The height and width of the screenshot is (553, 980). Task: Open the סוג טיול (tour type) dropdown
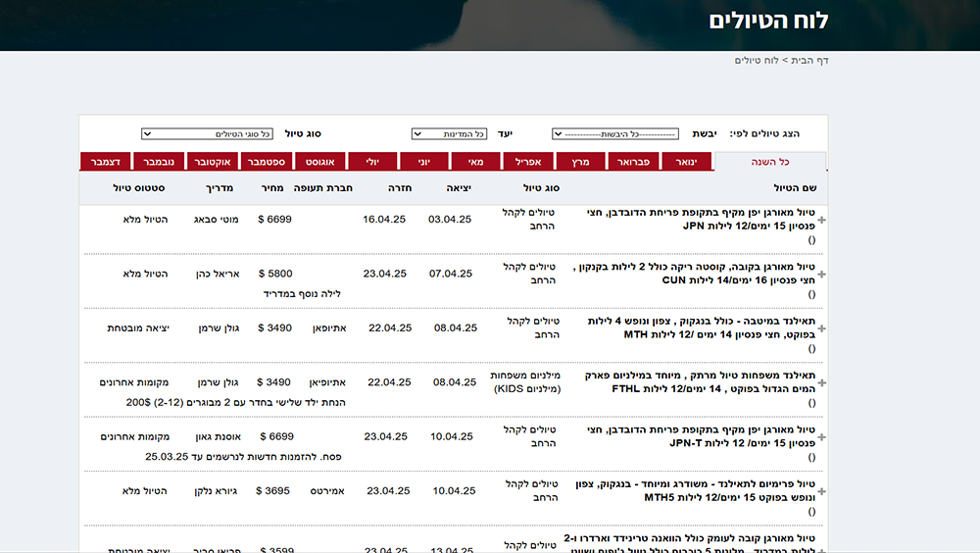click(207, 133)
